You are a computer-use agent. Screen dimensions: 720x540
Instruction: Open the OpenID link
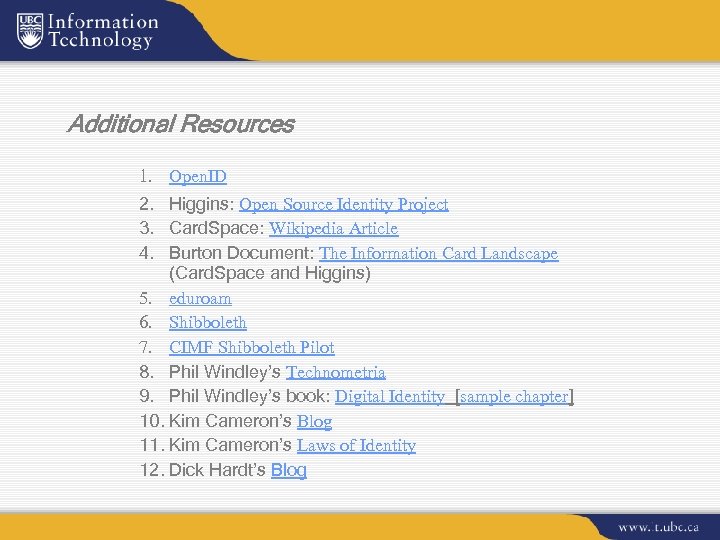(x=198, y=177)
